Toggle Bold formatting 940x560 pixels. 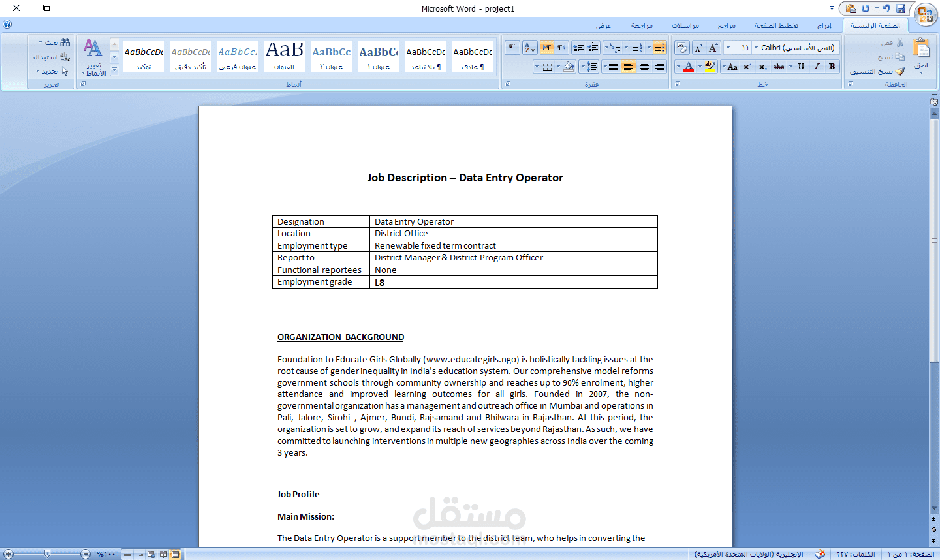pyautogui.click(x=832, y=67)
